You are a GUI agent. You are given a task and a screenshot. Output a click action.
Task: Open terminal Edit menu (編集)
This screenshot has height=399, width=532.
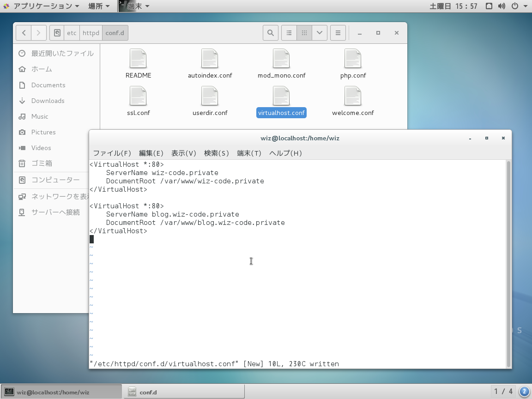[151, 153]
